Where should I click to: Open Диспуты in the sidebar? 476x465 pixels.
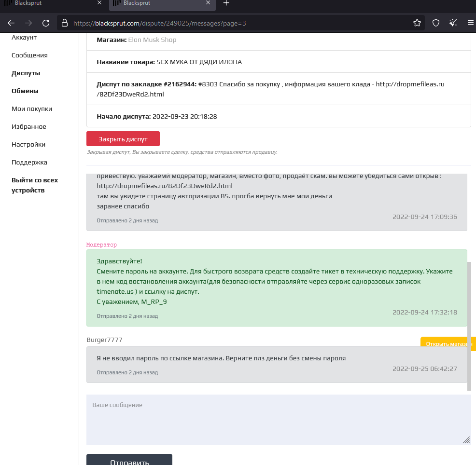[x=26, y=73]
